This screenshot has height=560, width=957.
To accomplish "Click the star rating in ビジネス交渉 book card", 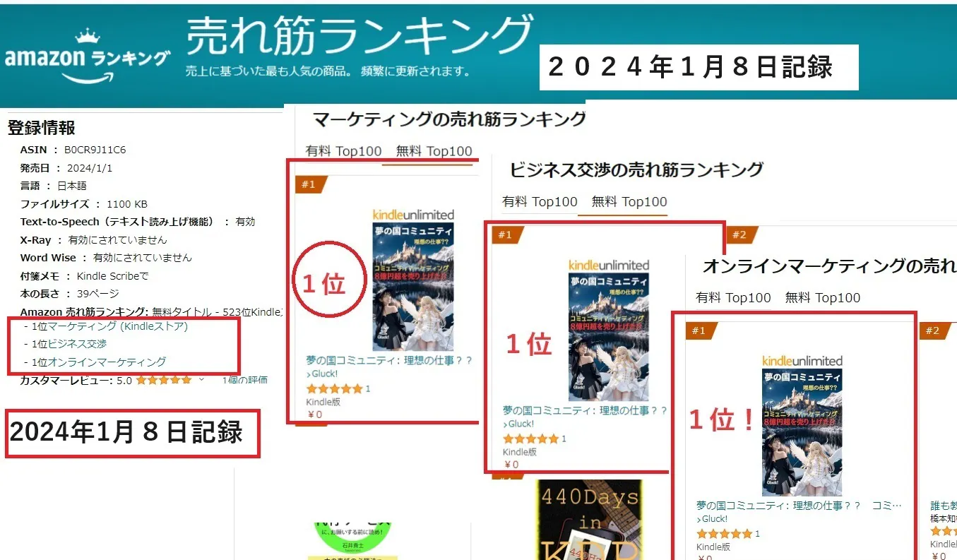I will coord(531,439).
